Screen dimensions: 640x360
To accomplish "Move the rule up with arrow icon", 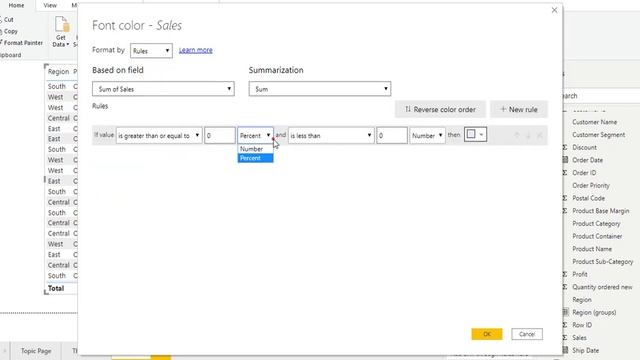I will coord(517,135).
